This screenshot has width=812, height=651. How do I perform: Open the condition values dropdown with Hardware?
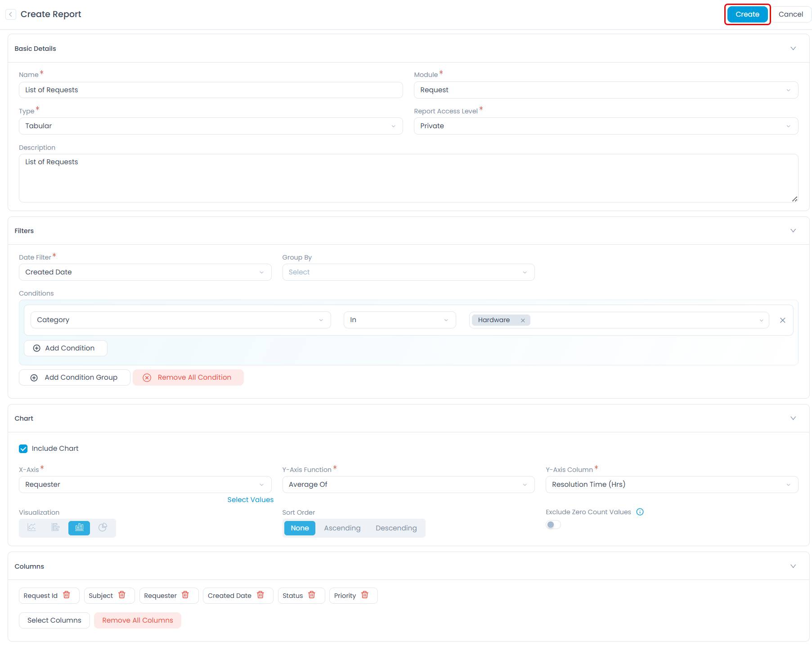tap(619, 320)
